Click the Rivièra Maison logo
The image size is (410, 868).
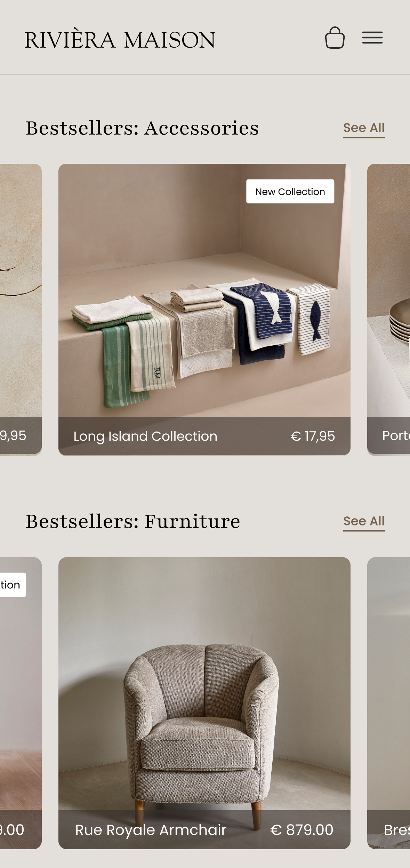click(x=120, y=39)
